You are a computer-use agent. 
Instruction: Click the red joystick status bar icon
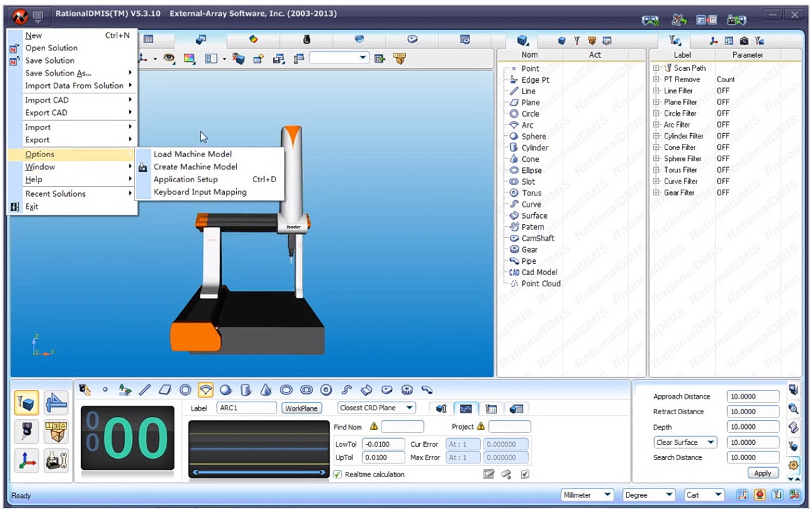point(759,495)
